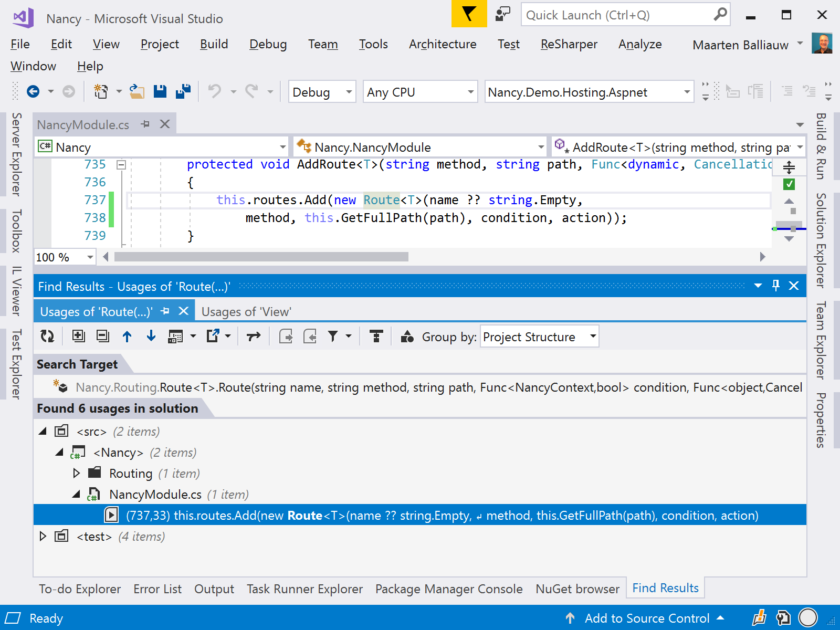Open the Server Explorer side tab

click(x=17, y=154)
